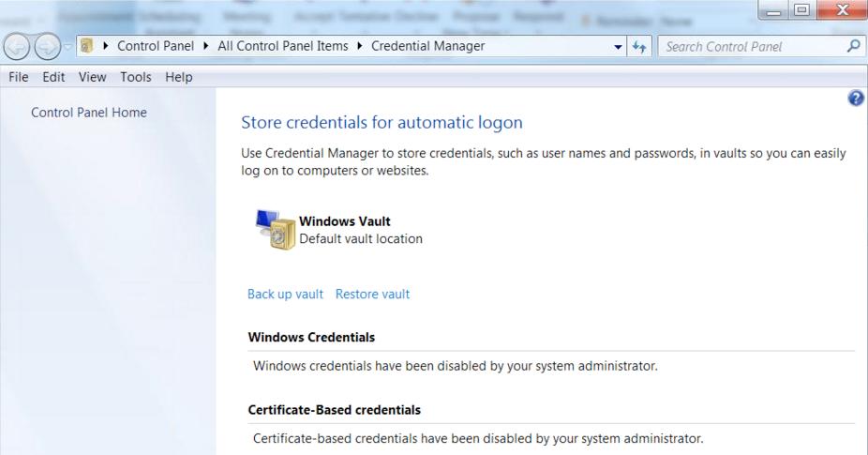
Task: Click the magnifier search icon
Action: [x=854, y=47]
